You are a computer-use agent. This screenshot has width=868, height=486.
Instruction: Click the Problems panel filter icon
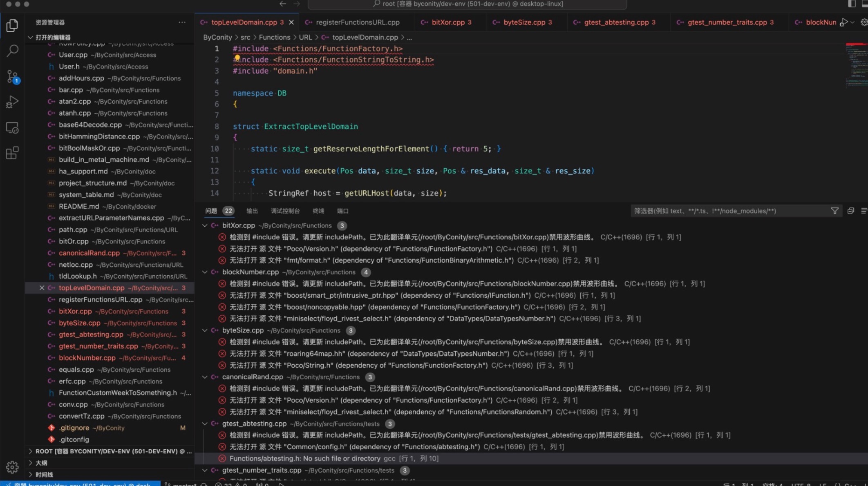point(834,211)
